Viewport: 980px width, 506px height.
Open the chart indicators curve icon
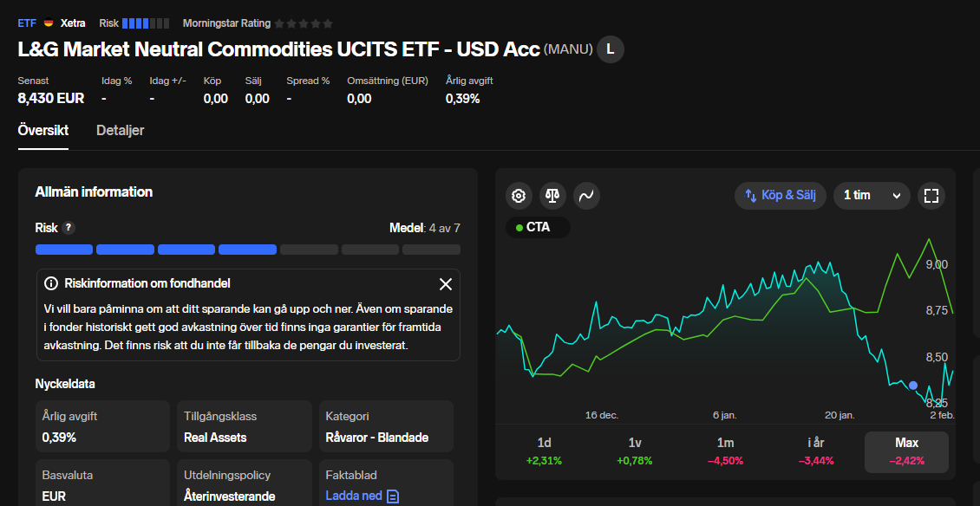coord(586,196)
